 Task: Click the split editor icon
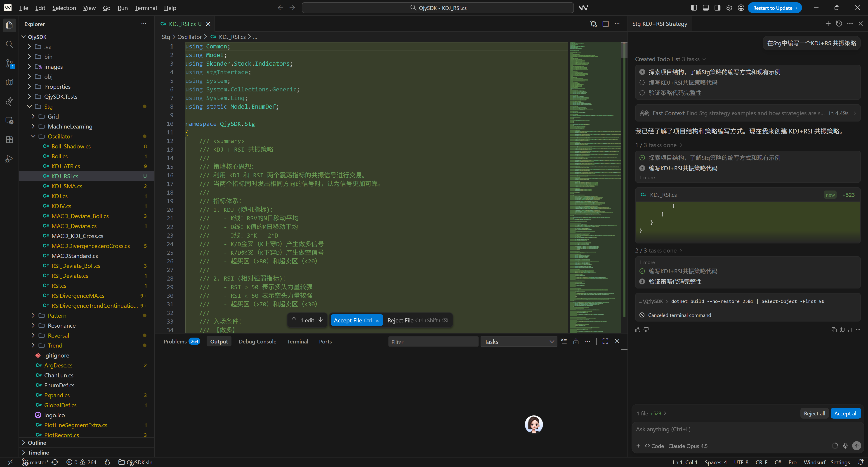click(x=606, y=24)
